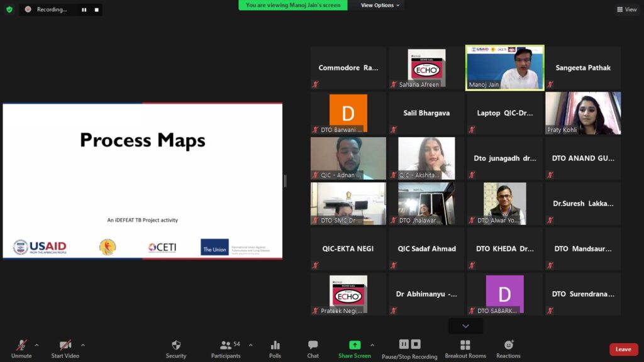Click the green Share Screen icon
Viewport: 644px width, 362px height.
point(355,345)
